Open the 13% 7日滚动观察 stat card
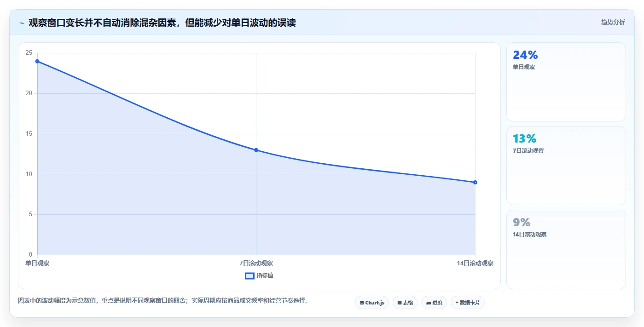644x327 pixels. click(x=566, y=166)
